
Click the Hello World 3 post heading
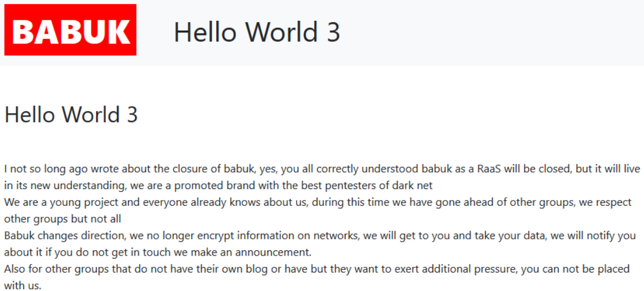point(71,114)
